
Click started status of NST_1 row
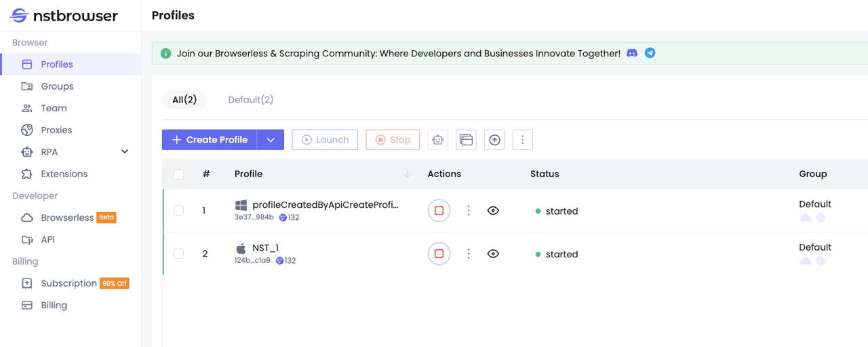pyautogui.click(x=557, y=255)
